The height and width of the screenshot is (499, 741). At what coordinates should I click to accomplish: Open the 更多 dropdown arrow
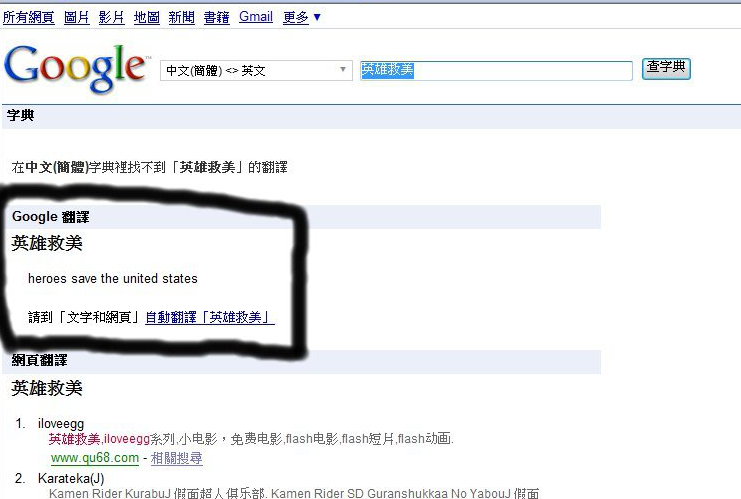point(317,17)
